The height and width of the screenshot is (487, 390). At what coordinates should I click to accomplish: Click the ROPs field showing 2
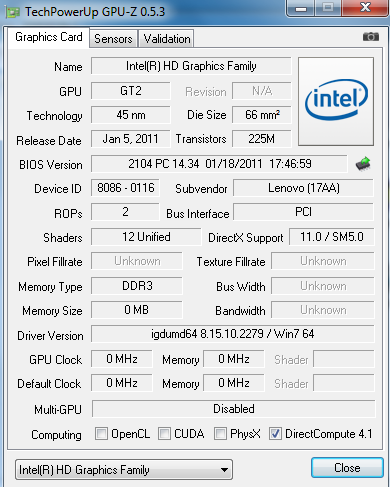click(125, 212)
